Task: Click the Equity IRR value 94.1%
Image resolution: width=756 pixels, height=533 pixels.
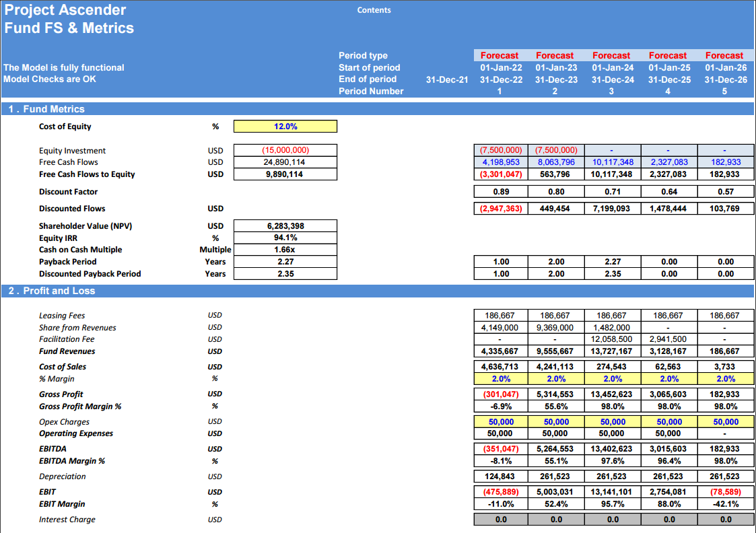Action: coord(285,238)
